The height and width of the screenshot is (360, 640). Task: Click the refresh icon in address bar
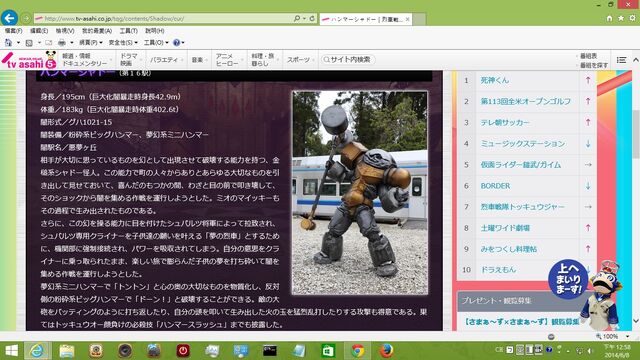[312, 18]
